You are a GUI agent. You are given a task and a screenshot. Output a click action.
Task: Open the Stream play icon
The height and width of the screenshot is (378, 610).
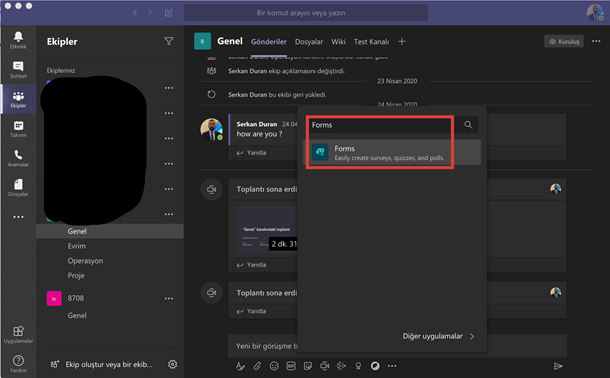[341, 366]
